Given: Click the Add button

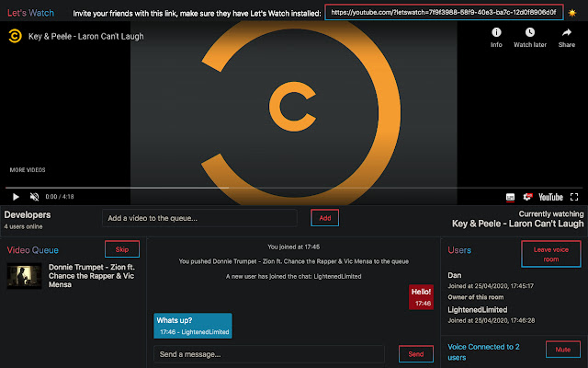Looking at the screenshot, I should pos(324,218).
